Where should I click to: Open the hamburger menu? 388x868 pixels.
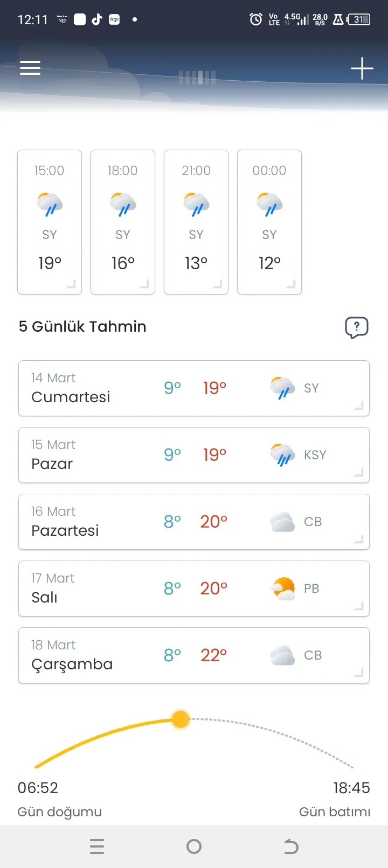(x=30, y=68)
